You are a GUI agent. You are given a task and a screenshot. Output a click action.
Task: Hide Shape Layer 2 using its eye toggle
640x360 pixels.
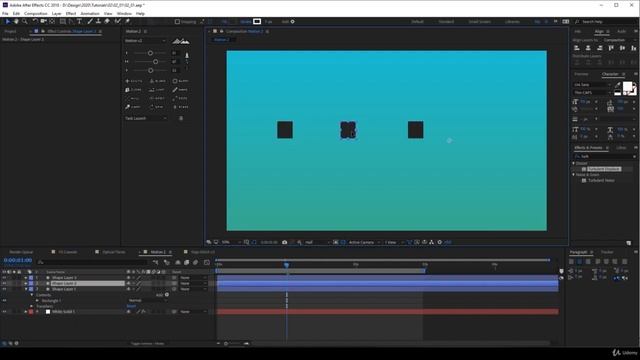click(4, 283)
